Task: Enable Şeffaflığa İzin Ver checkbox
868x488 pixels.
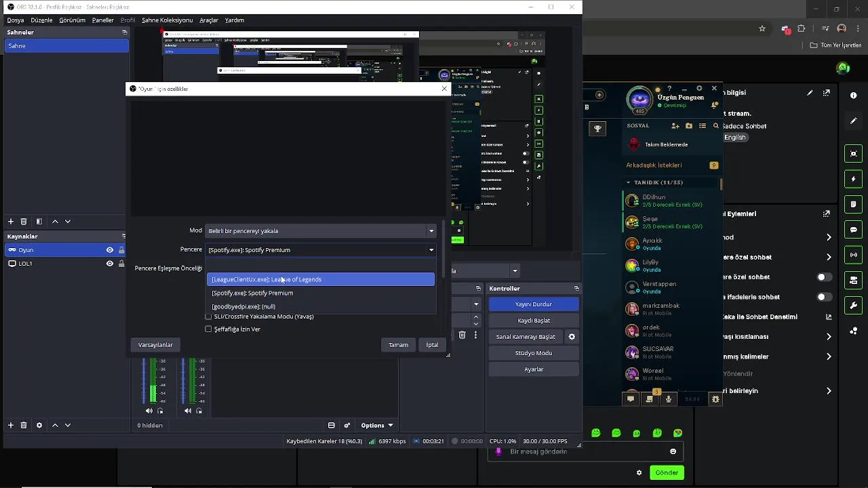Action: coord(209,329)
